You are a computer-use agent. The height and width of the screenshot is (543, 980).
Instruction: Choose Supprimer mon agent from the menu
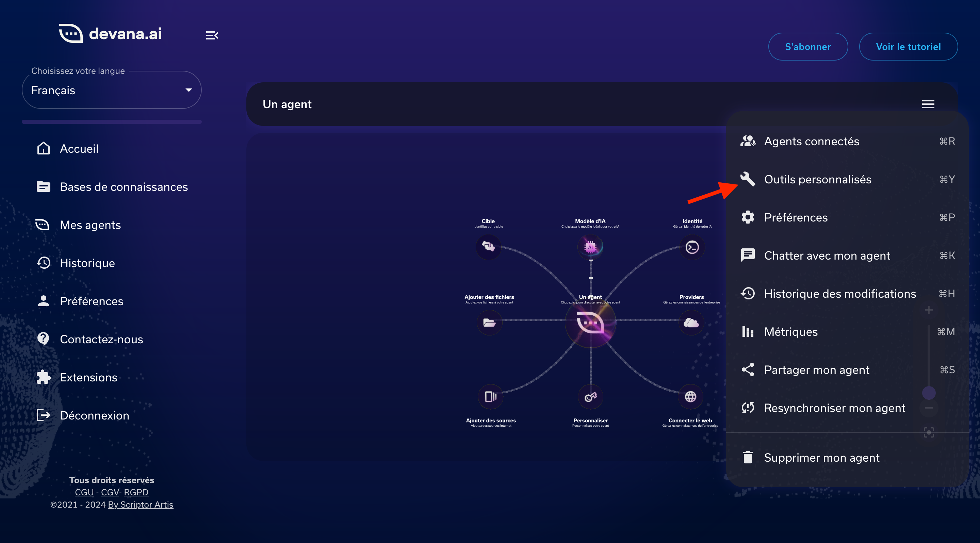[821, 458]
